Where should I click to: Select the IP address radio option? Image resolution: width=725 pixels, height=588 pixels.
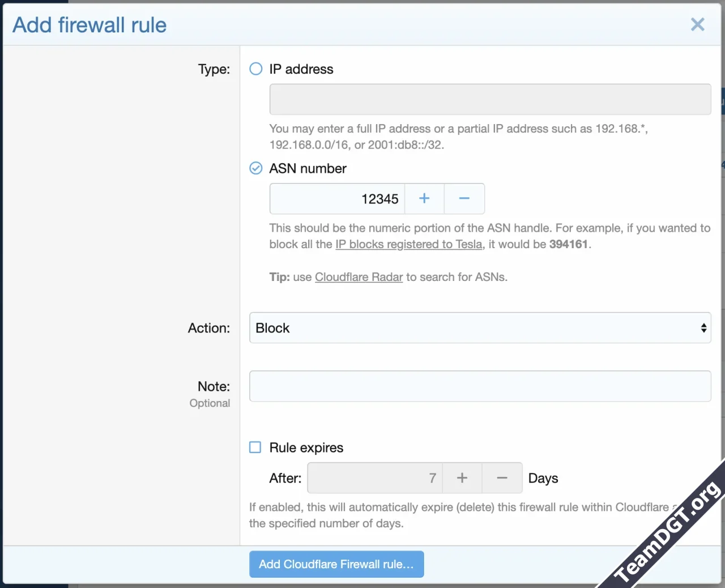pos(256,69)
